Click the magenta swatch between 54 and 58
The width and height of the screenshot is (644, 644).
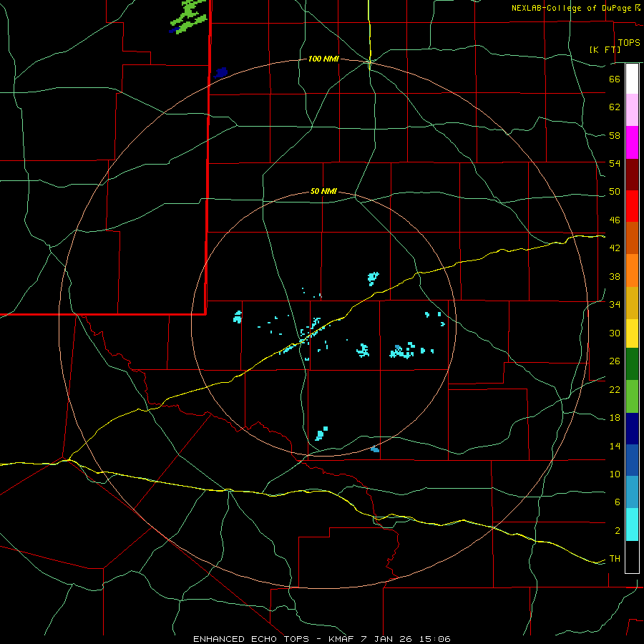coord(632,142)
